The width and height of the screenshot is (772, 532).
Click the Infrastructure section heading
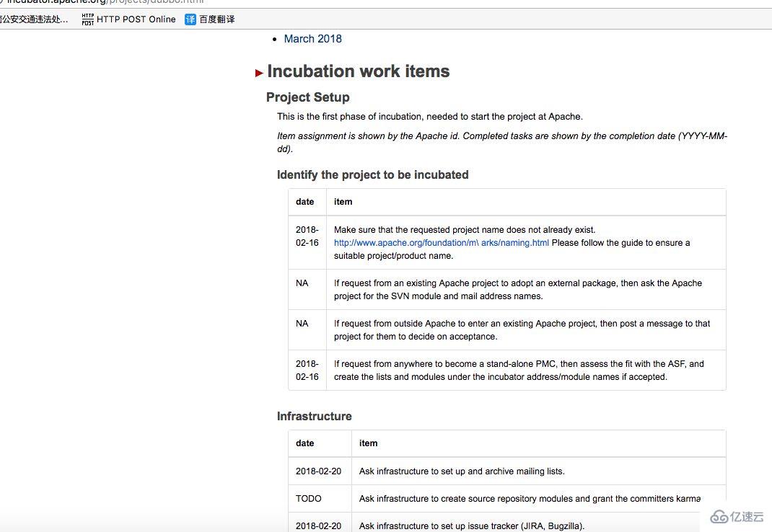(x=314, y=416)
